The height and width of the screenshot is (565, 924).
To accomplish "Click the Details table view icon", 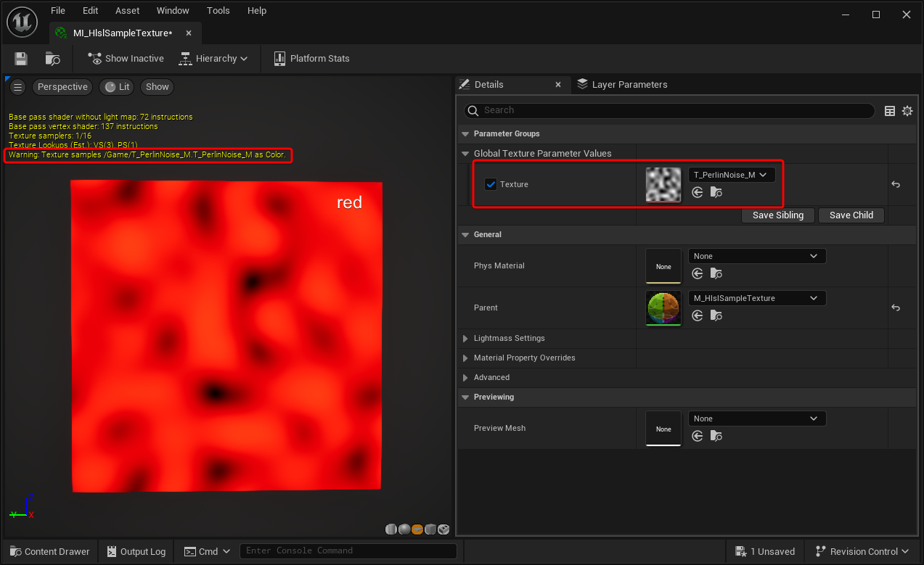I will [x=890, y=111].
